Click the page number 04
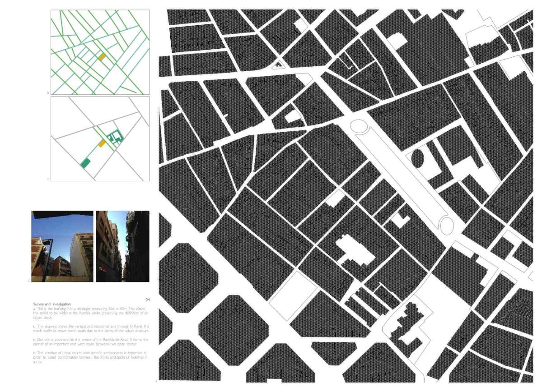This screenshot has width=542, height=392. point(147,300)
